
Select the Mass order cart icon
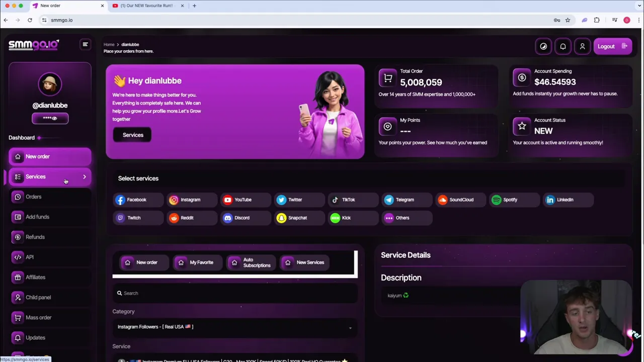click(x=18, y=317)
